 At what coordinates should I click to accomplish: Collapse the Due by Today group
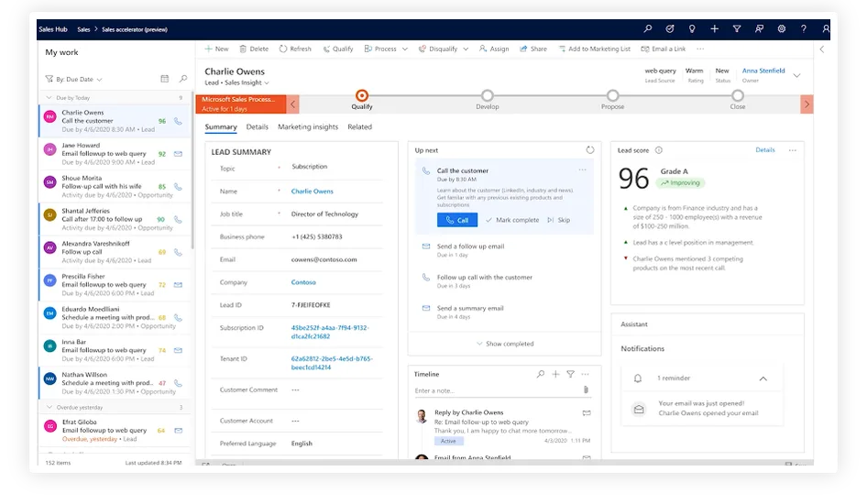(x=49, y=98)
